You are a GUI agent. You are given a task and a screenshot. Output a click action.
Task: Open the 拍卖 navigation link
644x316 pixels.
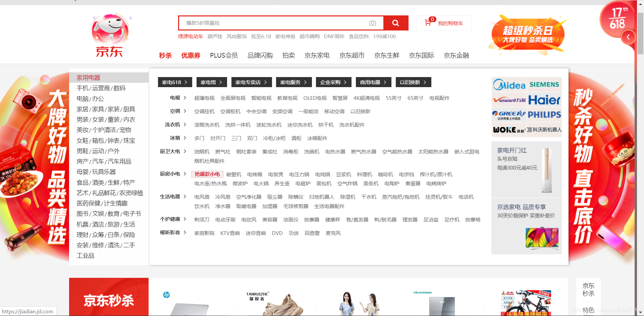pos(288,55)
